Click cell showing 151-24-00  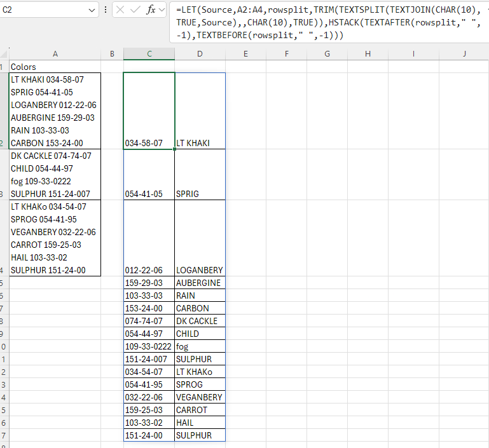[x=149, y=435]
